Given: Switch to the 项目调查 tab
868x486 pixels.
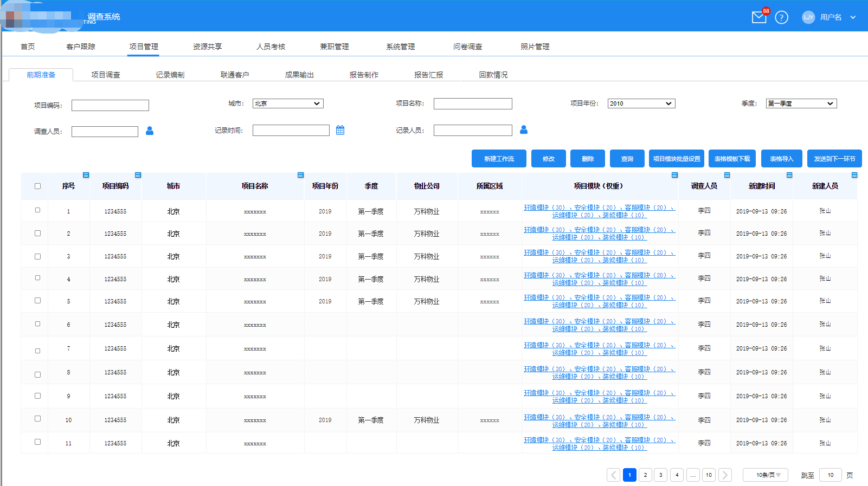Looking at the screenshot, I should (x=106, y=75).
